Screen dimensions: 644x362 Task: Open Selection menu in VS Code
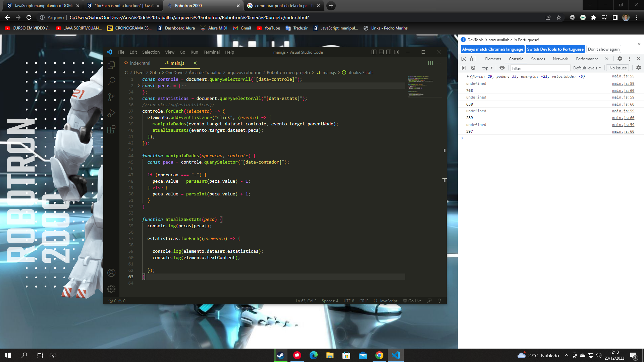tap(151, 52)
